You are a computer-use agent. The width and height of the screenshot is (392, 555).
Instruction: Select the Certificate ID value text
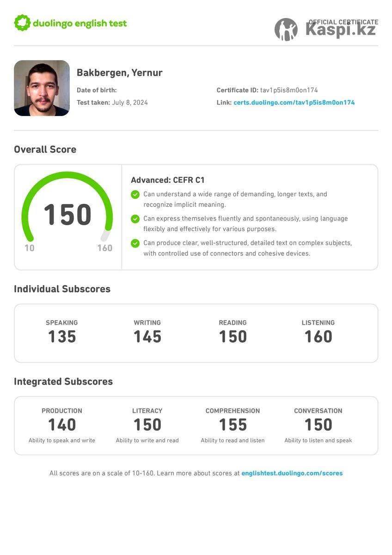pyautogui.click(x=289, y=90)
